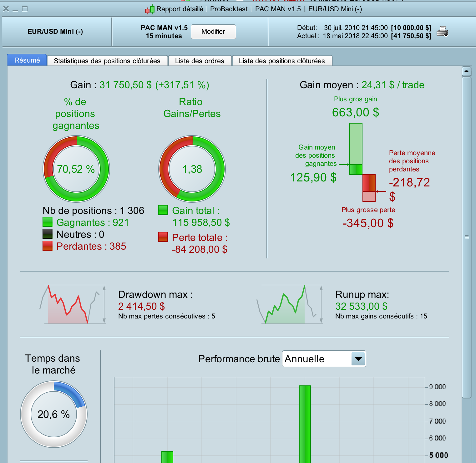Image resolution: width=476 pixels, height=463 pixels.
Task: Open Statistiques des positions clôturées tab
Action: (x=107, y=61)
